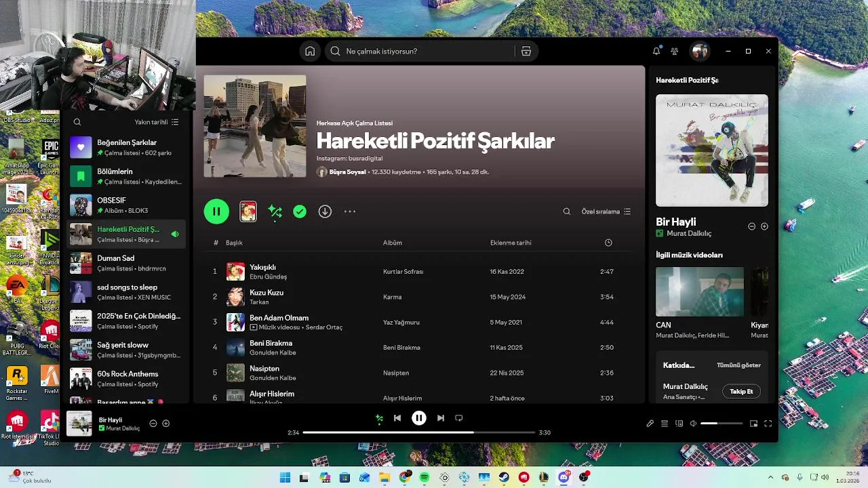
Task: Open the 'Yakın tarihli' library sort menu
Action: tap(157, 122)
